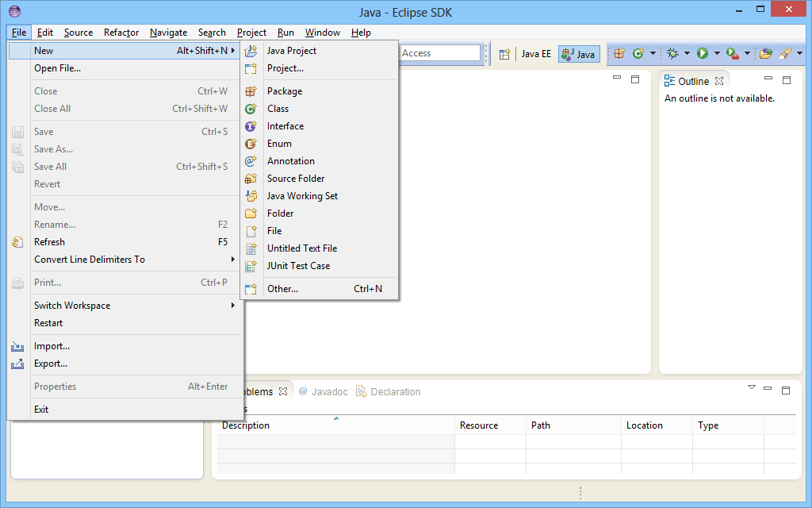The height and width of the screenshot is (508, 812).
Task: Open the Search menu
Action: click(212, 32)
